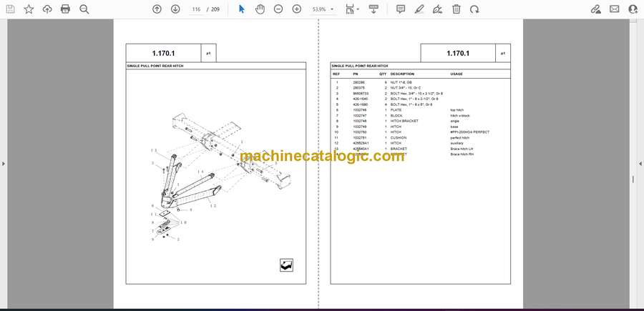Screen dimensions: 644x311
Task: Click the diagram image icon on left page
Action: click(x=286, y=265)
